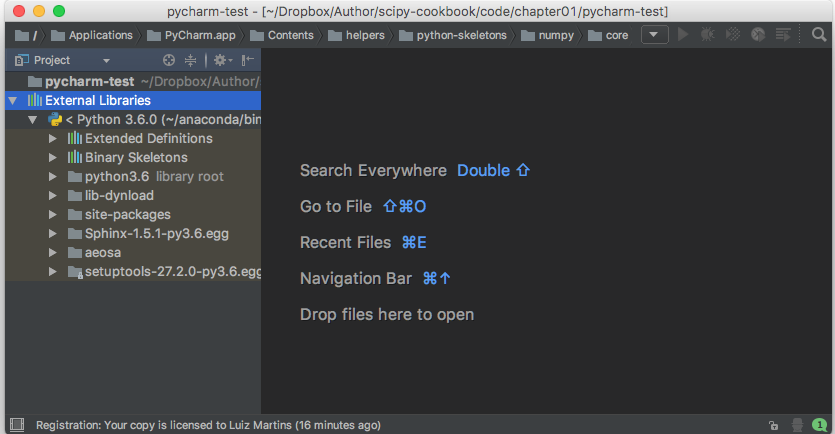
Task: Collapse the External Libraries node
Action: pyautogui.click(x=13, y=100)
